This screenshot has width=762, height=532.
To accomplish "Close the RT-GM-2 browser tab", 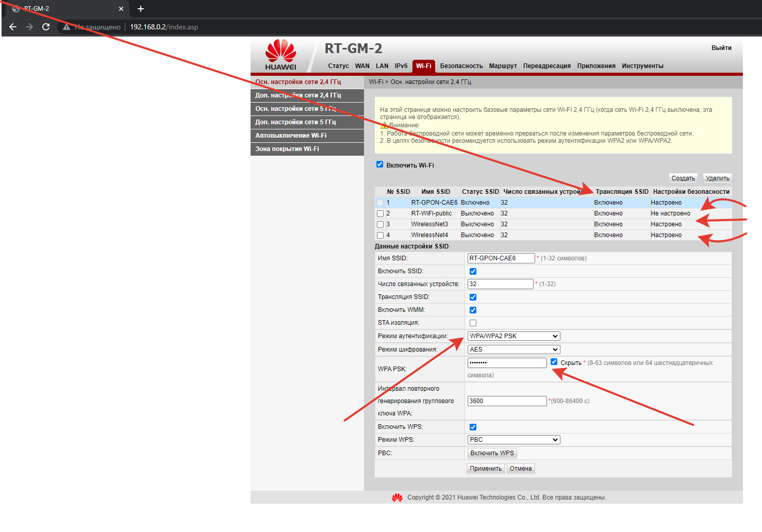I will (x=121, y=9).
